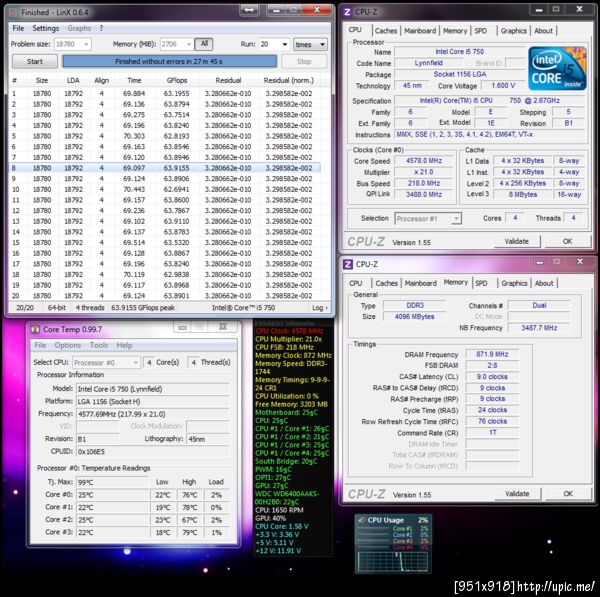Open the ? help menu in LinX
600x597 pixels.
pyautogui.click(x=101, y=28)
